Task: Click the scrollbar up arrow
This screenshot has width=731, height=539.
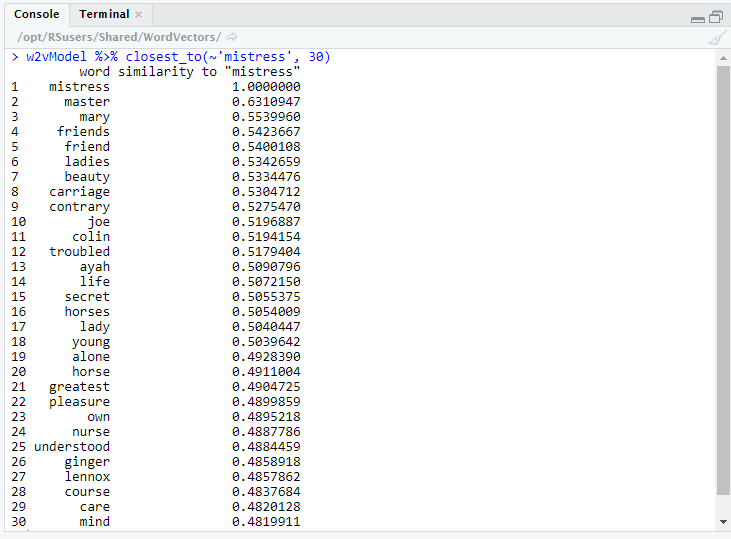Action: point(723,58)
